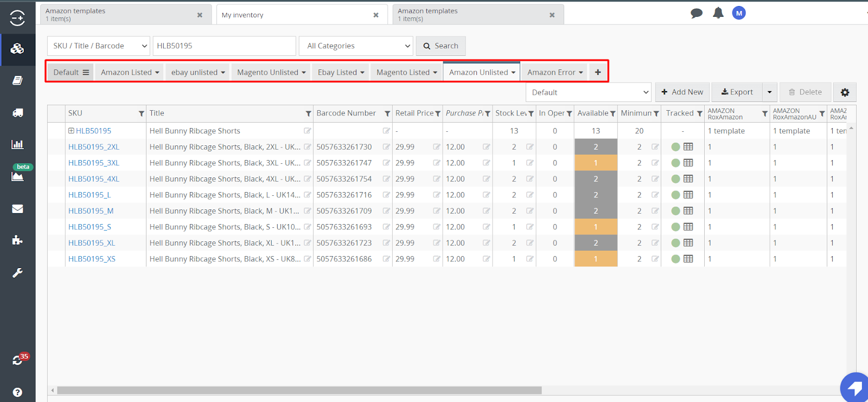868x402 pixels.
Task: Edit purchase price of HLB50195_S row
Action: click(487, 227)
